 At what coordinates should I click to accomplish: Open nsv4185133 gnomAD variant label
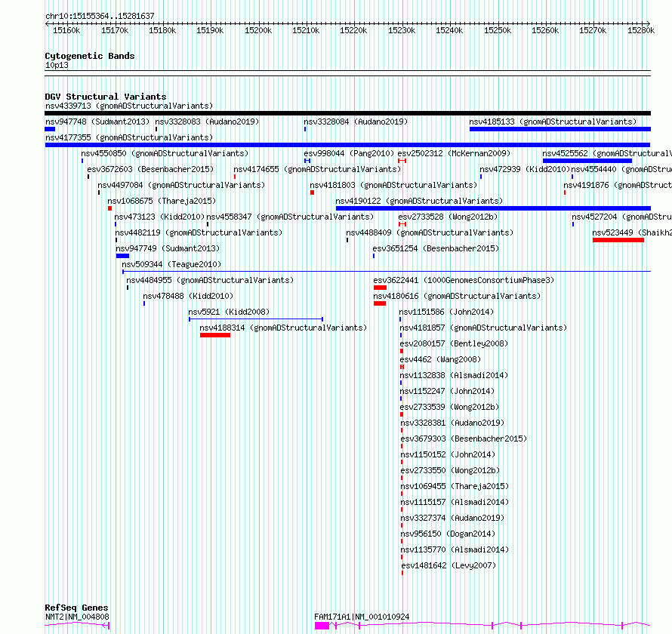553,122
